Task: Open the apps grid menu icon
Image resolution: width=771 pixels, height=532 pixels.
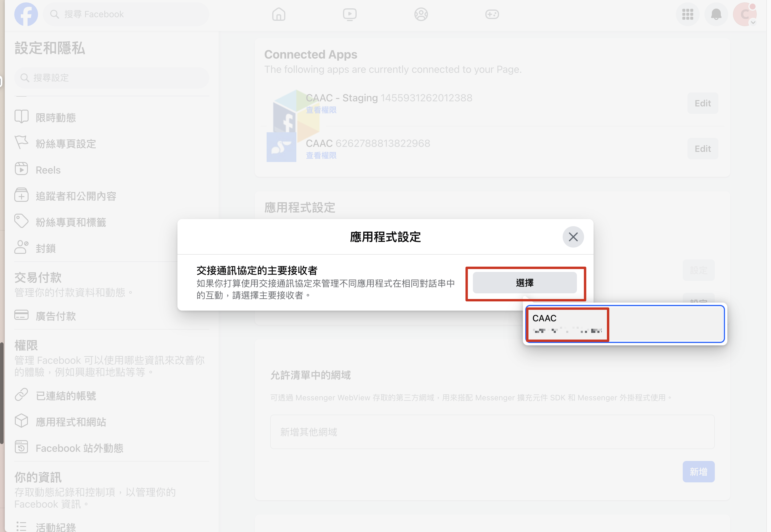Action: tap(687, 14)
